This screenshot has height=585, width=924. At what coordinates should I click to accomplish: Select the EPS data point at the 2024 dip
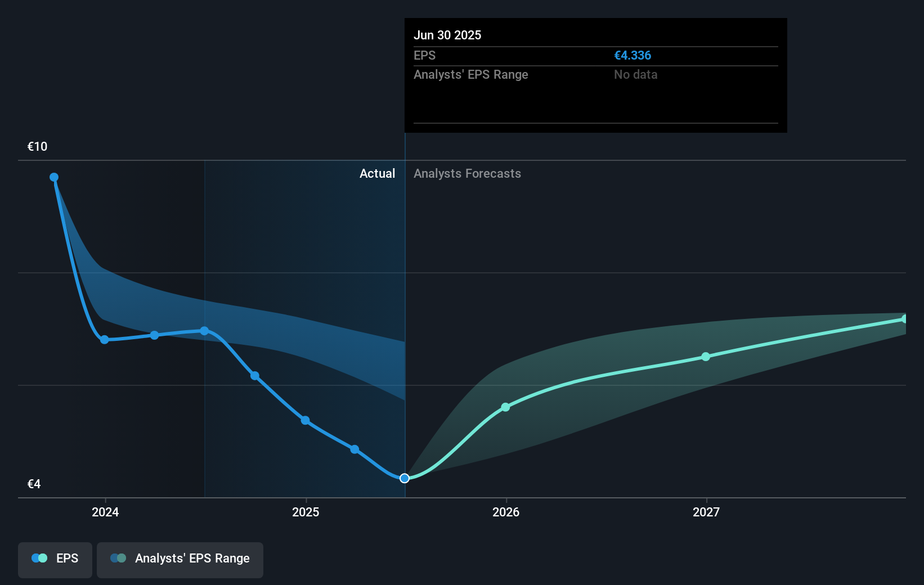tap(105, 340)
